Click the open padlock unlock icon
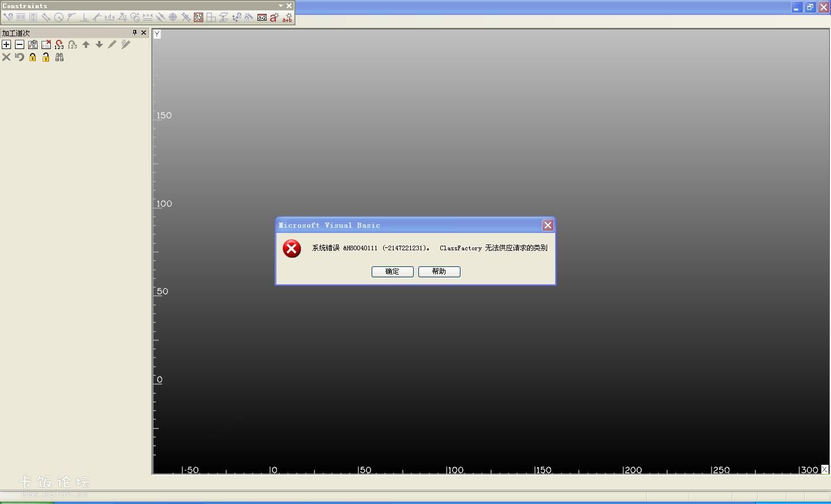831x504 pixels. click(46, 57)
